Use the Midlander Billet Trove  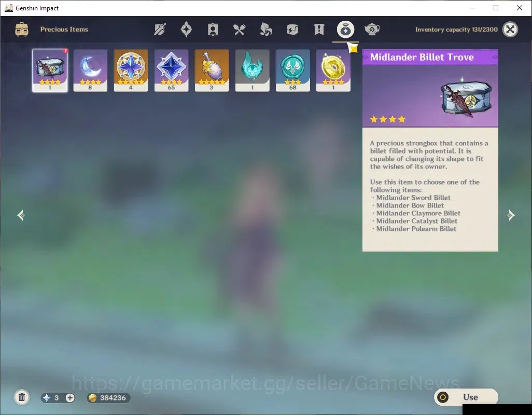[x=466, y=397]
